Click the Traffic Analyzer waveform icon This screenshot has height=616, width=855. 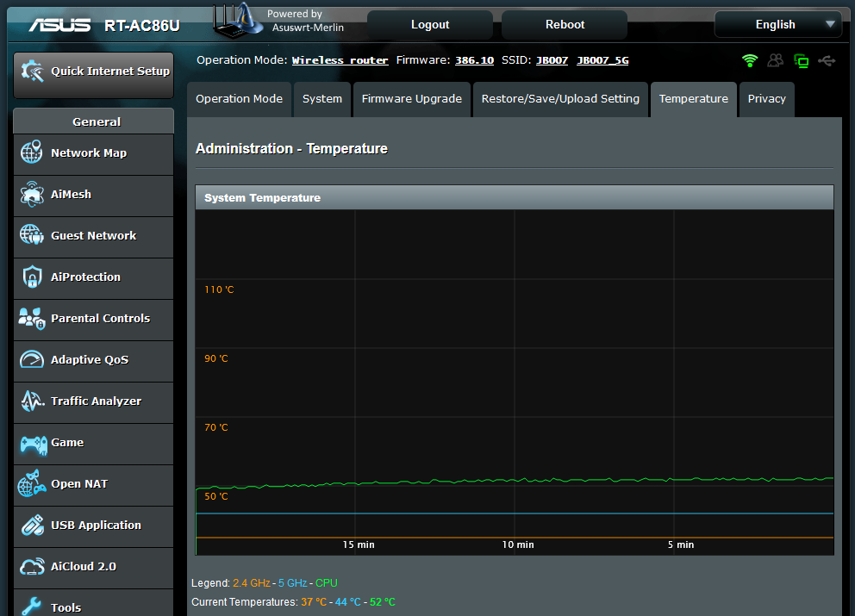click(32, 401)
